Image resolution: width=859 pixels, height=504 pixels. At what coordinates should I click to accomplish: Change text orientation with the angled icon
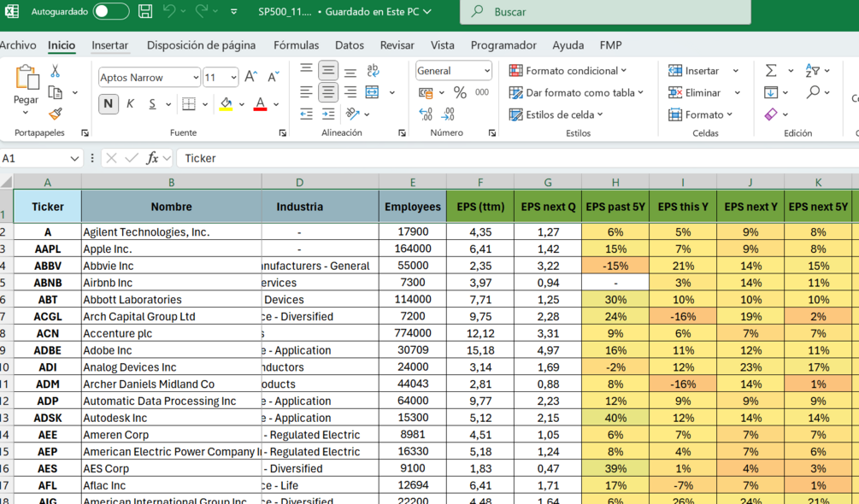pos(352,114)
